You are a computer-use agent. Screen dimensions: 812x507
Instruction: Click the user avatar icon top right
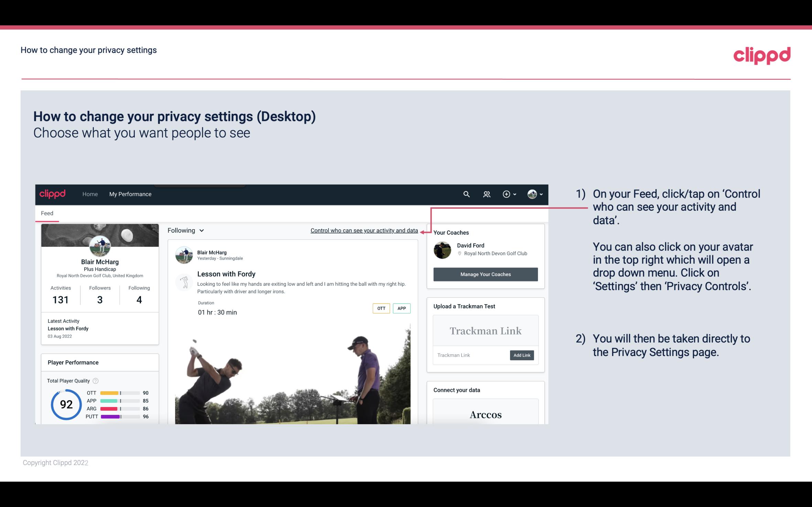531,194
